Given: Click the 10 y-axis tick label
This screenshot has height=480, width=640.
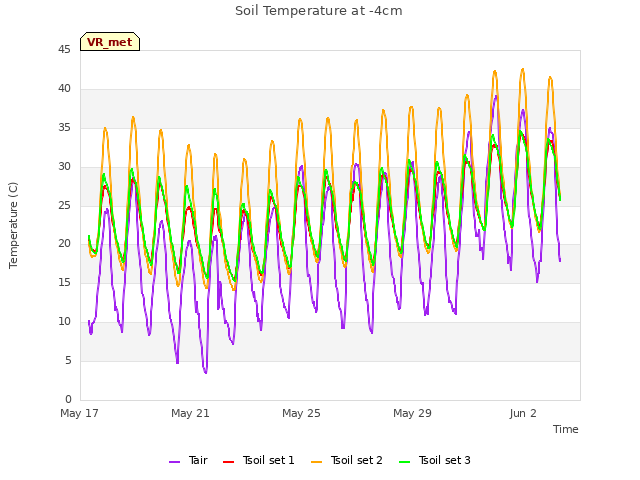Looking at the screenshot, I should coord(64,322).
